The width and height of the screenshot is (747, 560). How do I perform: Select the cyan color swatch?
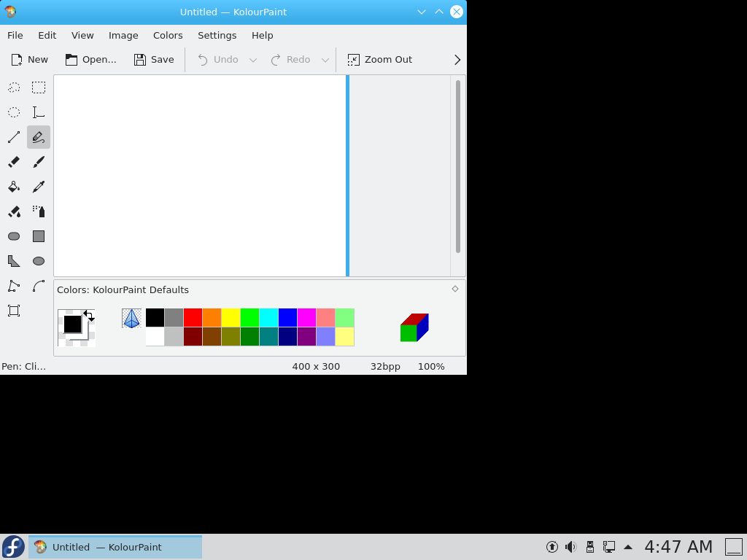[x=268, y=318]
